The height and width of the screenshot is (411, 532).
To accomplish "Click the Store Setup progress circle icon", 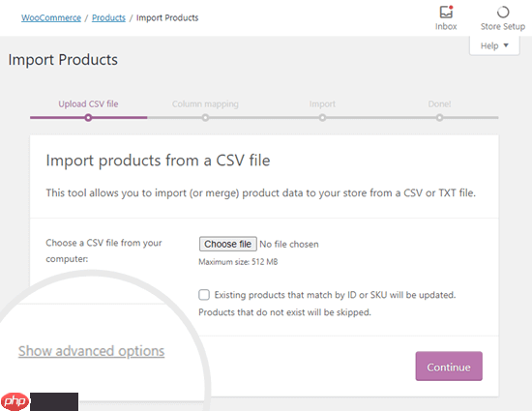I will tap(503, 13).
